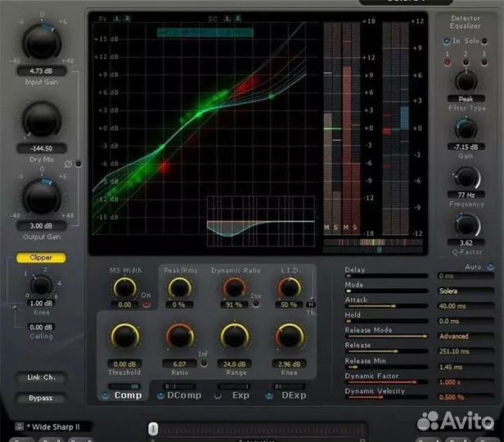Click the compressor Knee knob
Image resolution: width=504 pixels, height=442 pixels.
pos(290,337)
